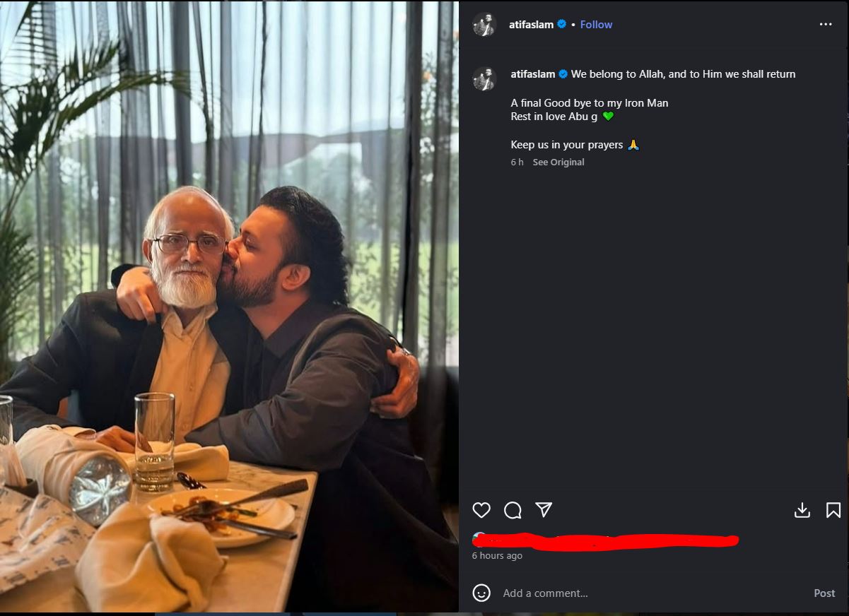The image size is (849, 616).
Task: Download the post using the download arrow icon
Action: coord(802,510)
